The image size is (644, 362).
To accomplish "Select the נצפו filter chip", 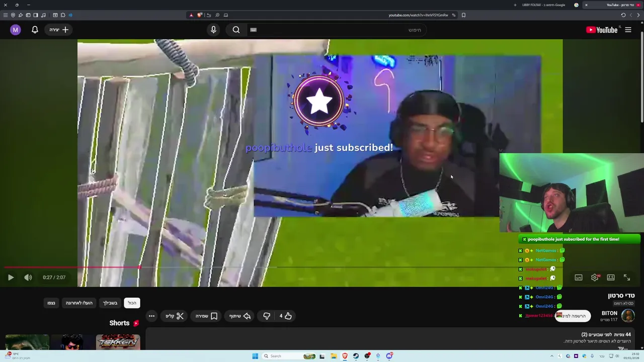I will (x=51, y=303).
